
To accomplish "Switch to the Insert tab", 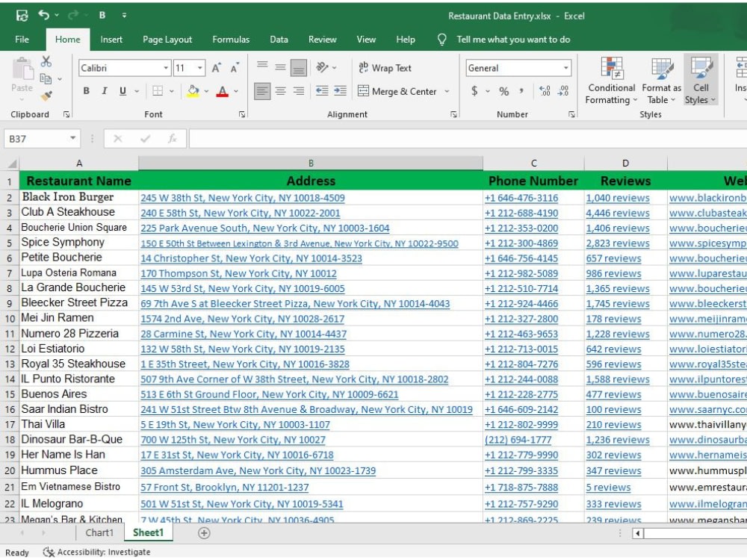I will point(111,40).
